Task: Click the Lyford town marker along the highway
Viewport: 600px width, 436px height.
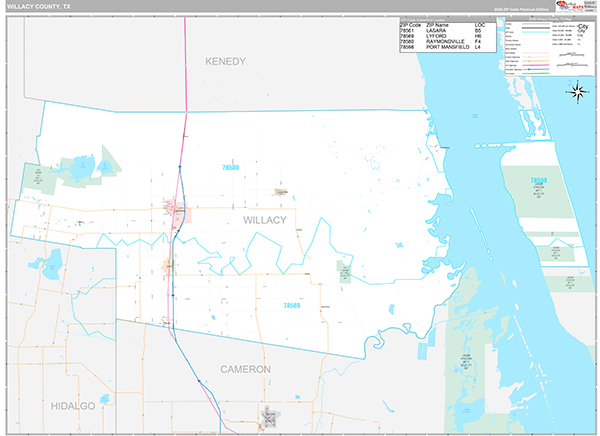Action: 167,267
